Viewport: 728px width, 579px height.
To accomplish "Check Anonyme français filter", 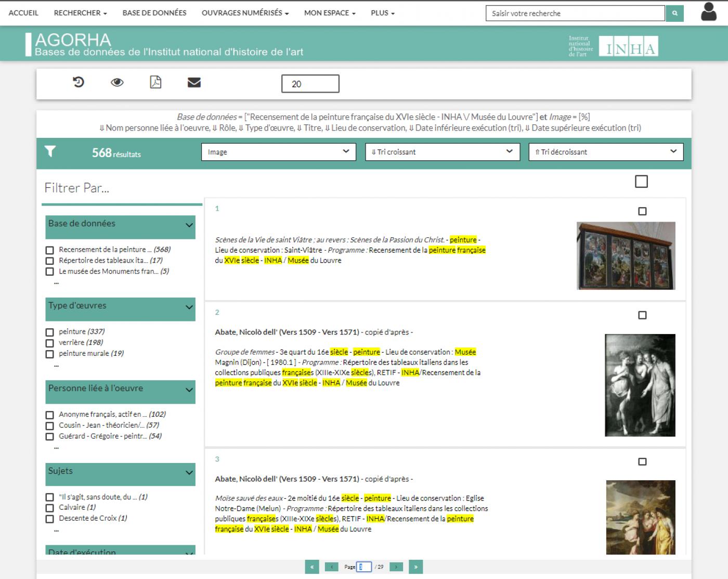I will (50, 415).
